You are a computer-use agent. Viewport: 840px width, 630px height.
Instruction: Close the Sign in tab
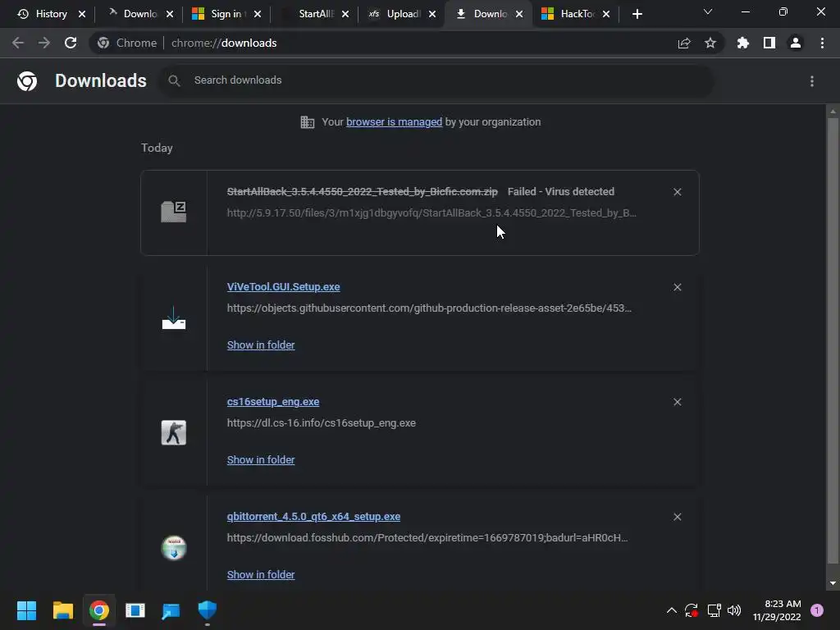point(258,14)
